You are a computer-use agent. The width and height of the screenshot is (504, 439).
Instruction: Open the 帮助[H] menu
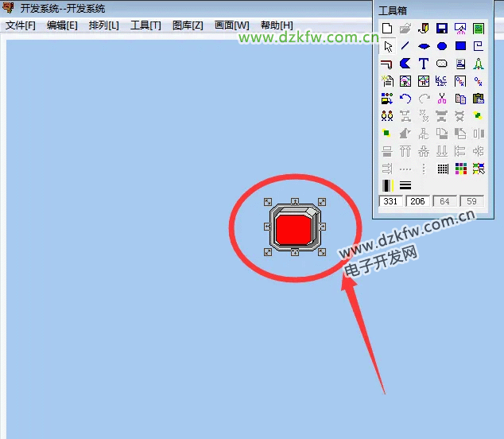[x=277, y=25]
